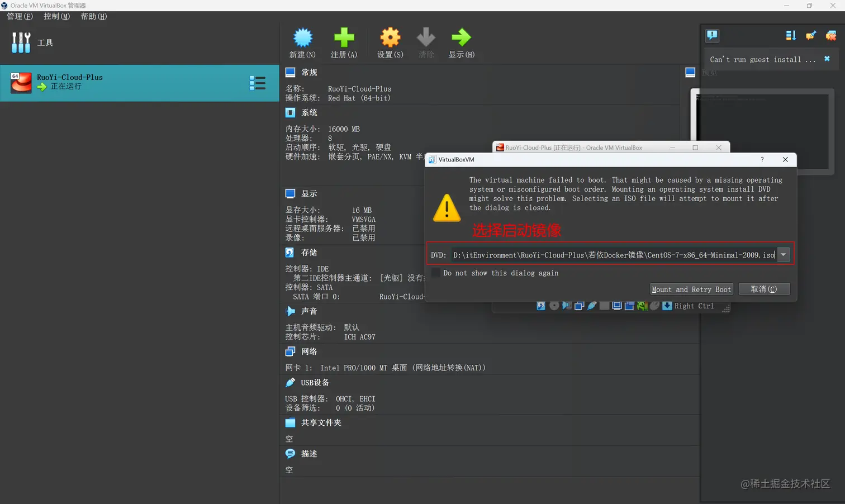Close the VirtualBoxVM boot dialog

785,159
